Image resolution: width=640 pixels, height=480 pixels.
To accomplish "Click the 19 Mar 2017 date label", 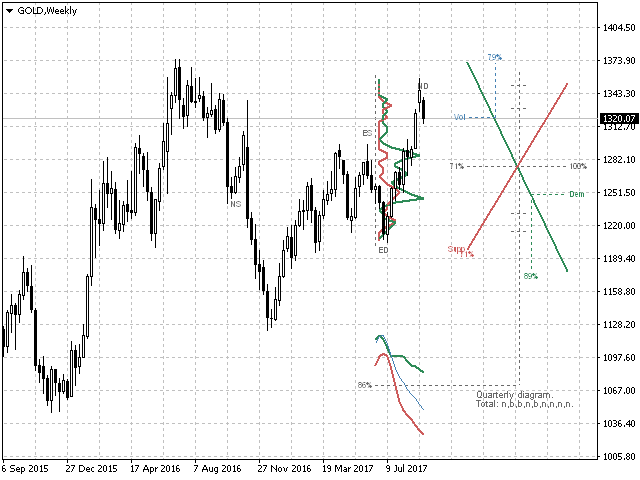I will click(348, 469).
